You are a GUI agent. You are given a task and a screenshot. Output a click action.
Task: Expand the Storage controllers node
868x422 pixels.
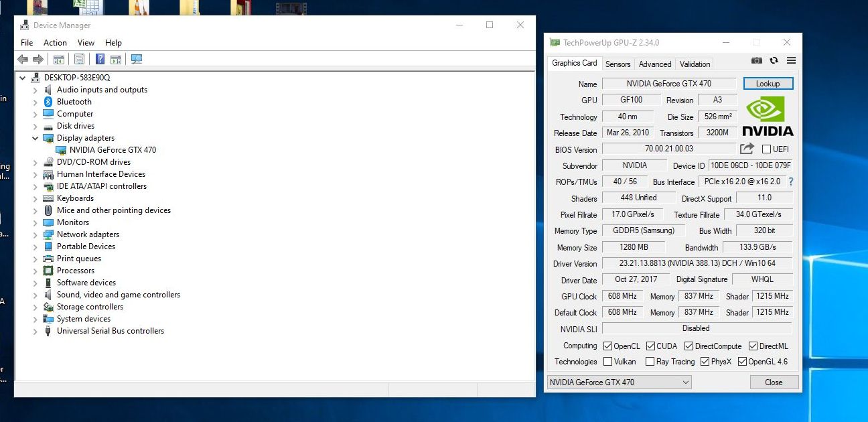35,307
